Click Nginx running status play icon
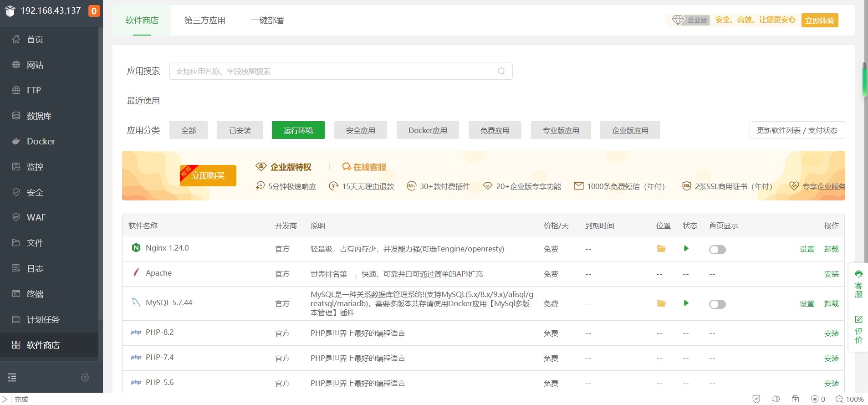Image resolution: width=868 pixels, height=405 pixels. click(x=686, y=249)
